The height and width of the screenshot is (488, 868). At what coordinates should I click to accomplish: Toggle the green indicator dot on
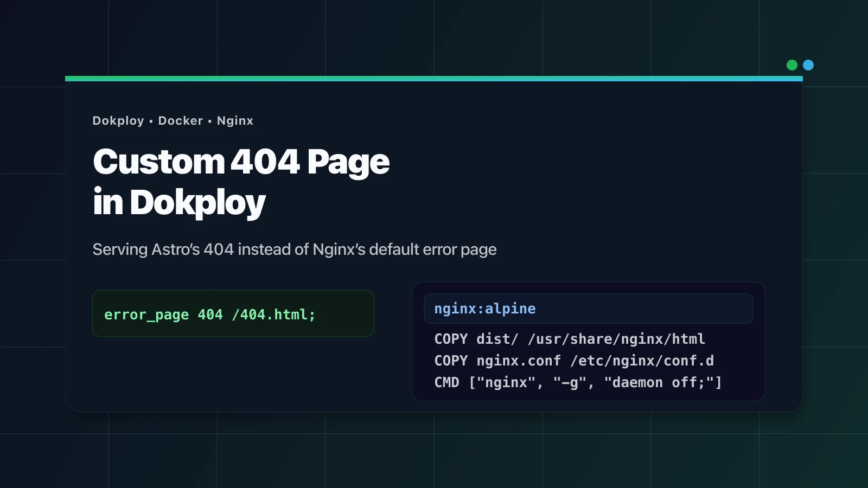792,65
